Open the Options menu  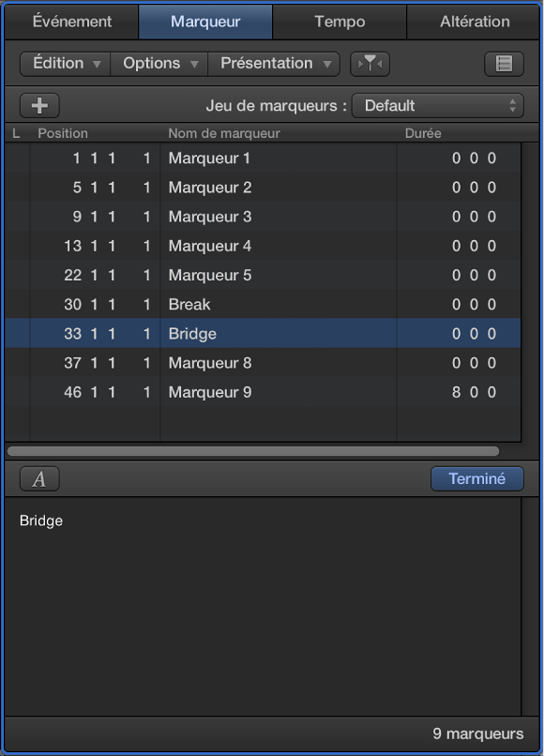[158, 63]
